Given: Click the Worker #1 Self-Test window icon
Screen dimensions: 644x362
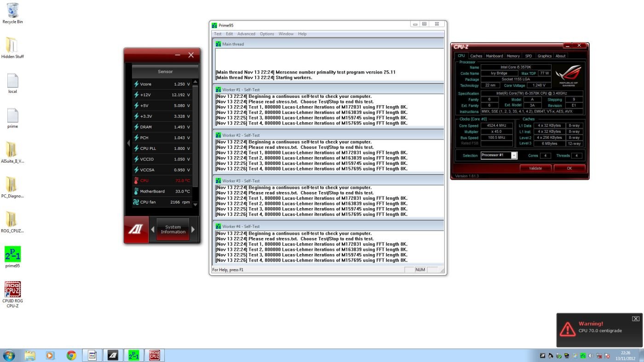Looking at the screenshot, I should [x=218, y=90].
